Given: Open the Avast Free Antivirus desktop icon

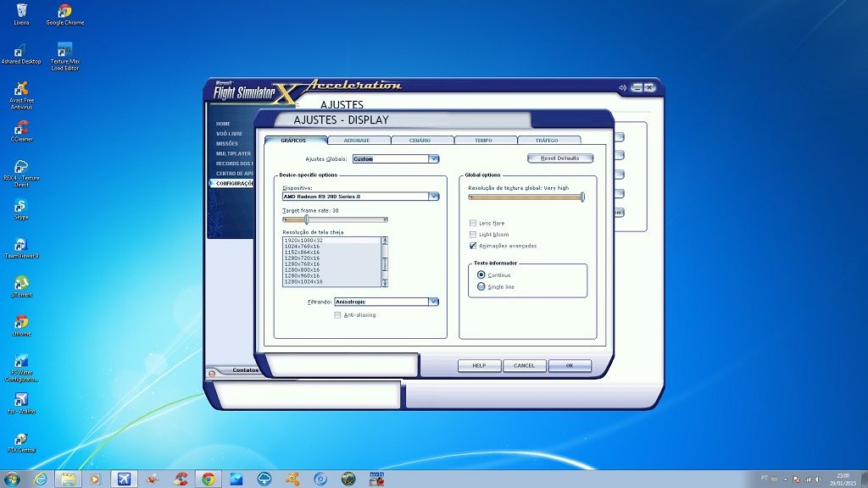Looking at the screenshot, I should (21, 95).
